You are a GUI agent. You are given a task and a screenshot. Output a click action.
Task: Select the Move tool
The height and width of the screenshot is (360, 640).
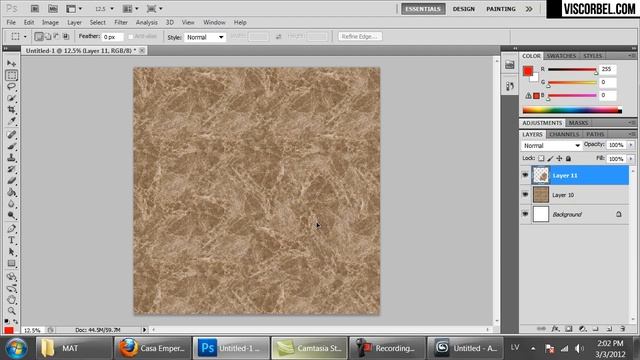[x=11, y=63]
